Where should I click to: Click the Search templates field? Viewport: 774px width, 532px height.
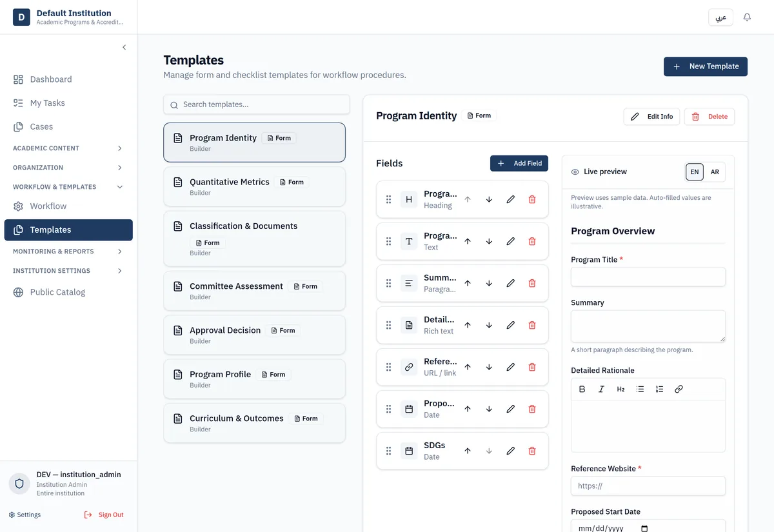coord(257,104)
